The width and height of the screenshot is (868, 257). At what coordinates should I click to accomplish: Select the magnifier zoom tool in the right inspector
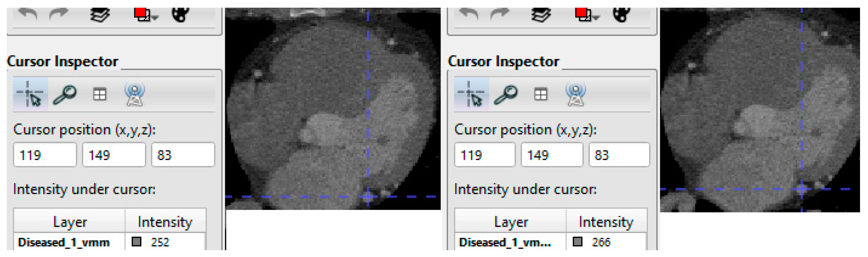coord(506,95)
